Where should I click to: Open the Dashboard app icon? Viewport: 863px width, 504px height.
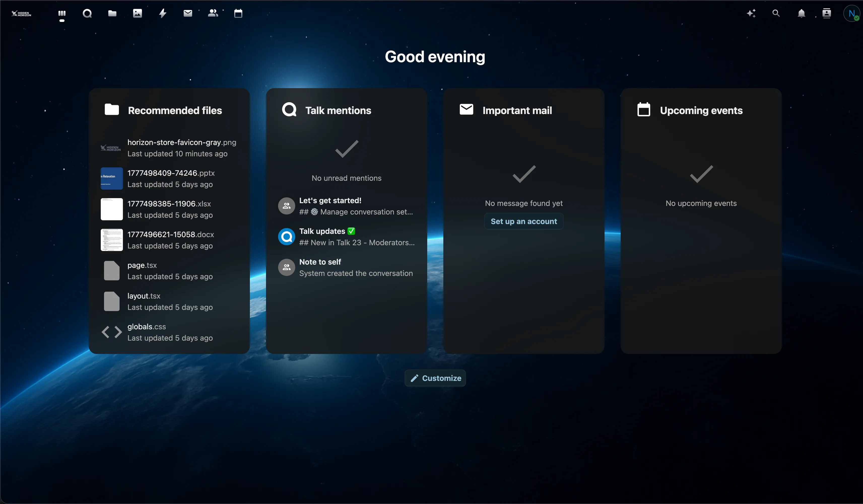(62, 13)
